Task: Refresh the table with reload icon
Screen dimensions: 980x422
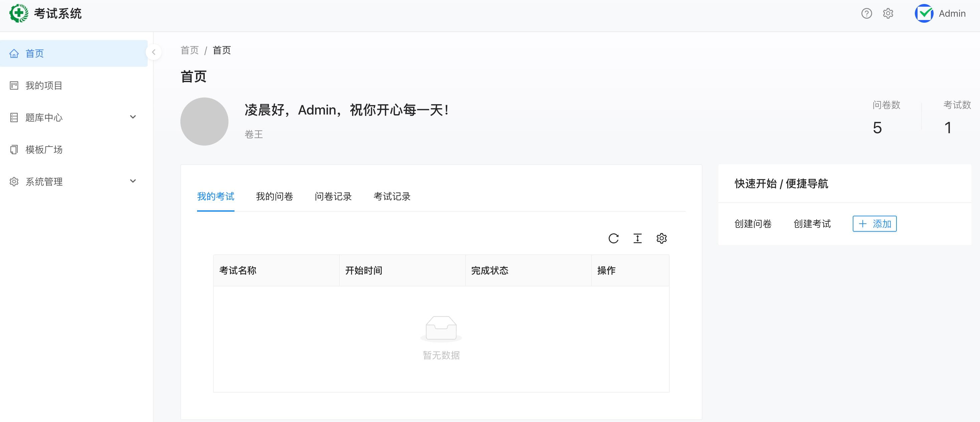Action: click(x=614, y=238)
